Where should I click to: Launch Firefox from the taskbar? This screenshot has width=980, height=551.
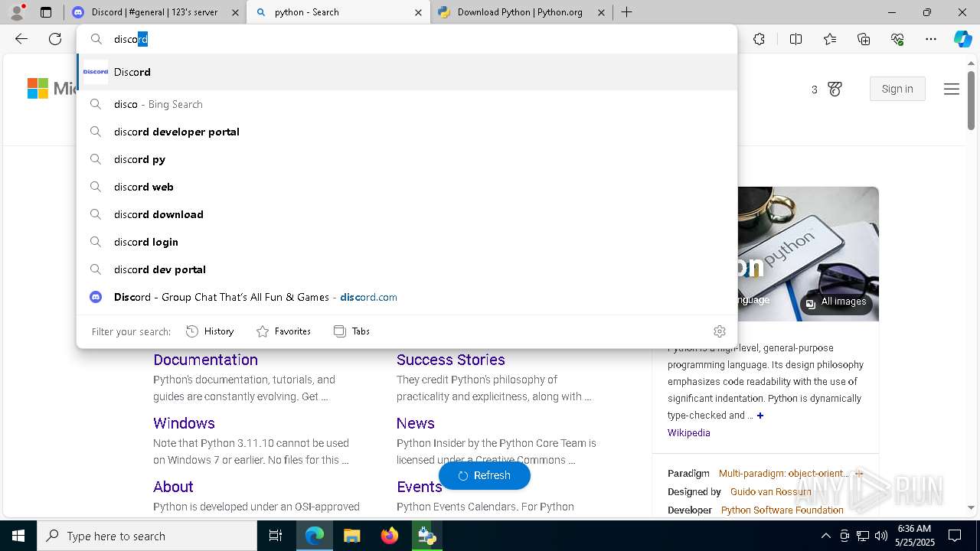click(390, 536)
